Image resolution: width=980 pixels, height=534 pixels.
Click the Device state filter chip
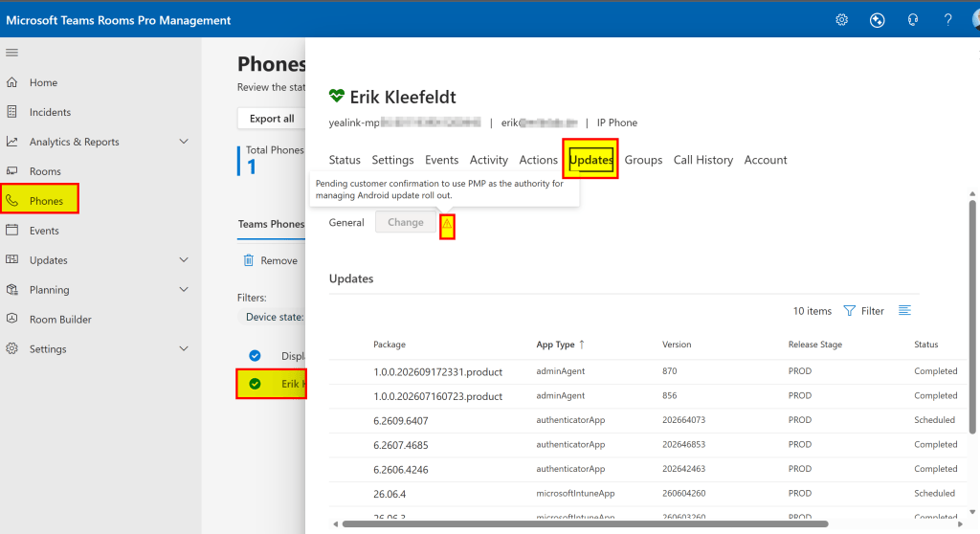coord(273,317)
